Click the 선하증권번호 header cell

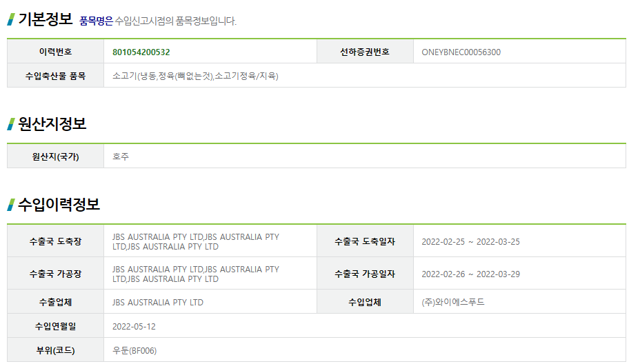365,52
